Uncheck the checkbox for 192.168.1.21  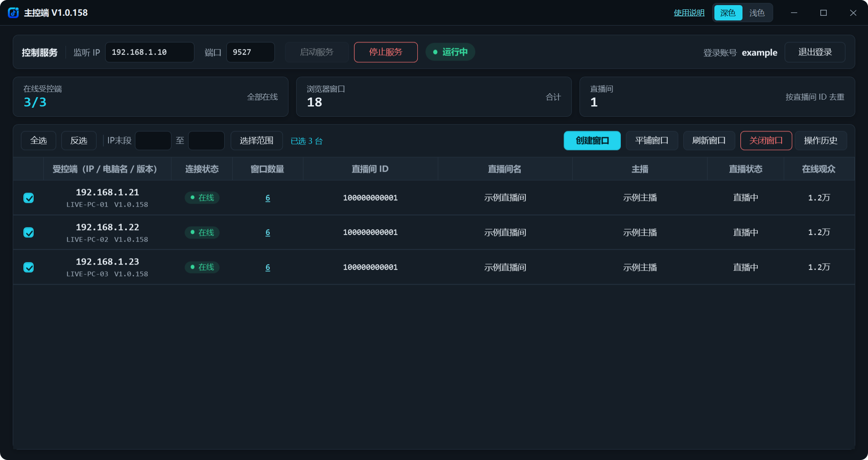[29, 198]
